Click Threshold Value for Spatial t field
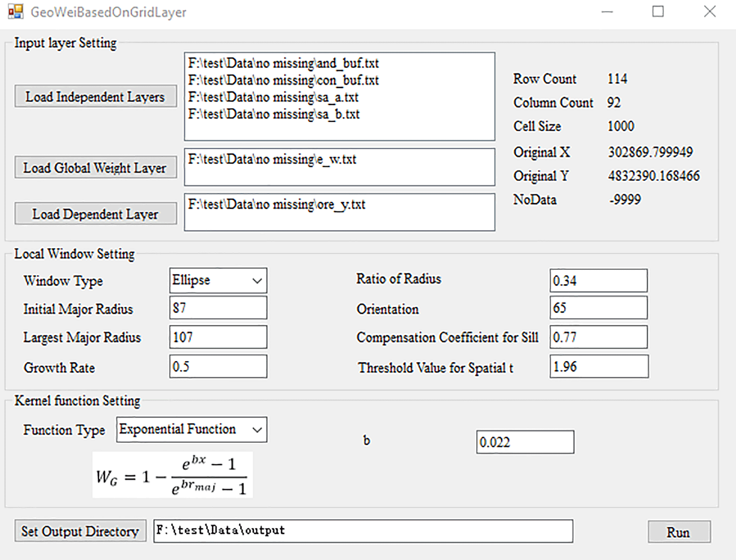The height and width of the screenshot is (560, 736). click(598, 367)
